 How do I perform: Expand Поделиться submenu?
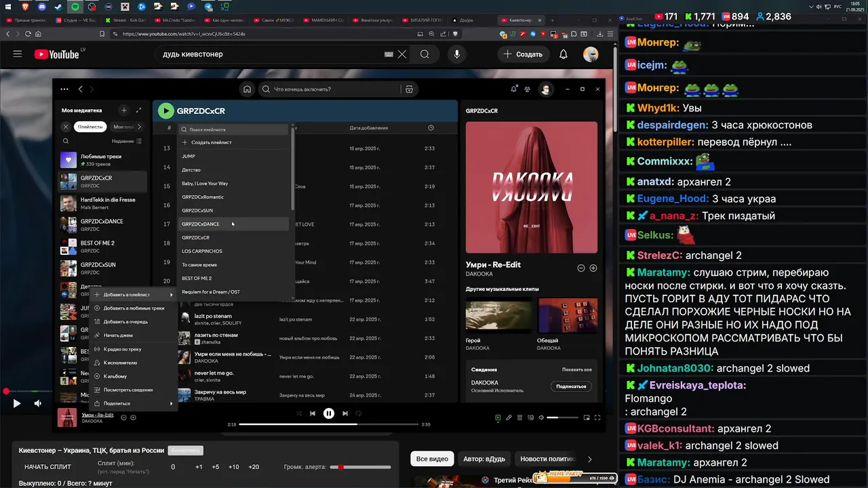[134, 403]
